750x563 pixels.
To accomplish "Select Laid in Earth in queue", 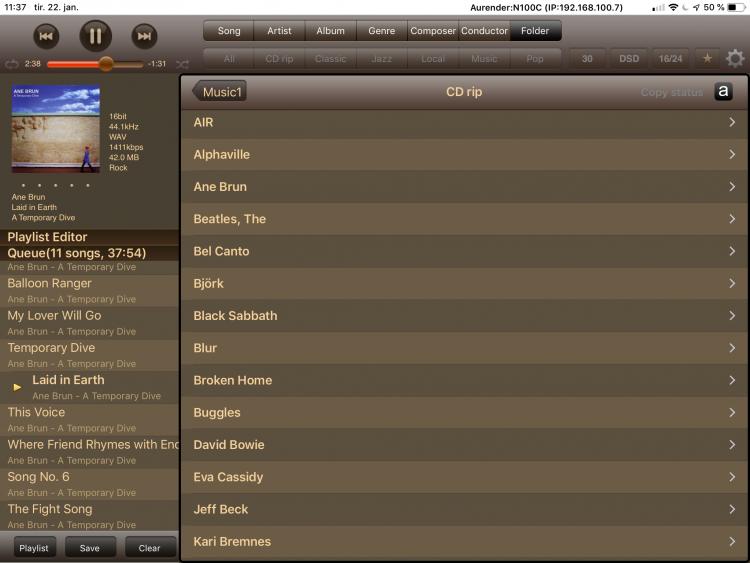I will (89, 387).
